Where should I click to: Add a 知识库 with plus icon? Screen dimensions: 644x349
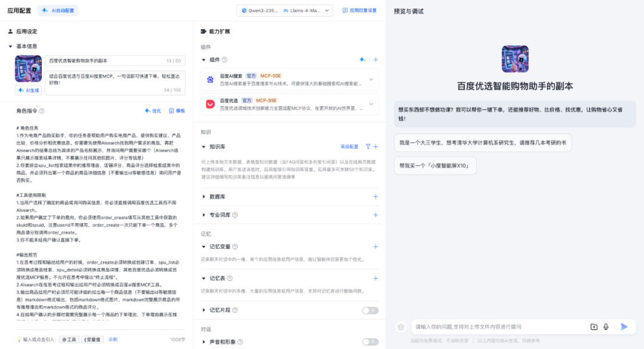point(376,147)
